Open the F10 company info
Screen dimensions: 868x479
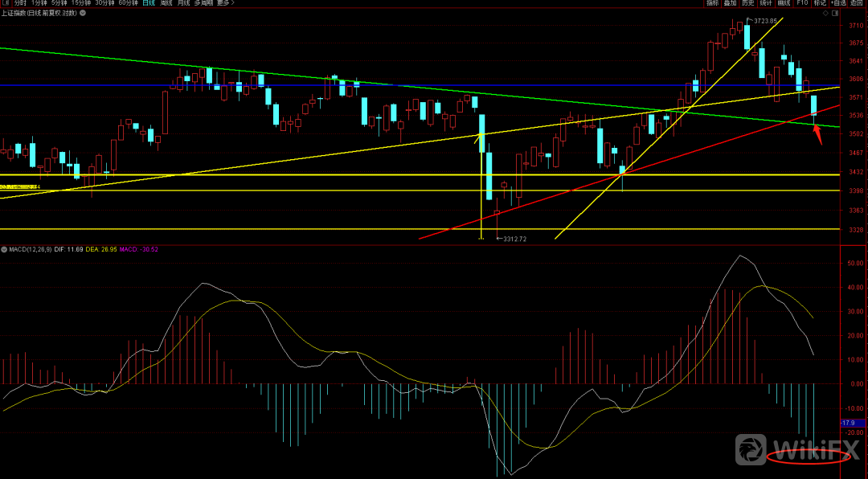(802, 3)
